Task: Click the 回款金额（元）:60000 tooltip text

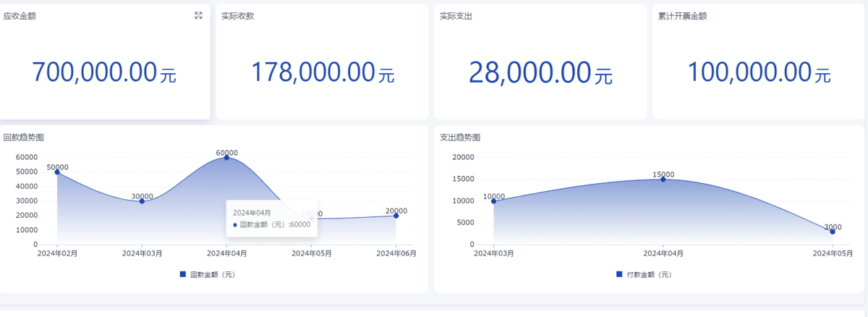Action: click(x=275, y=225)
